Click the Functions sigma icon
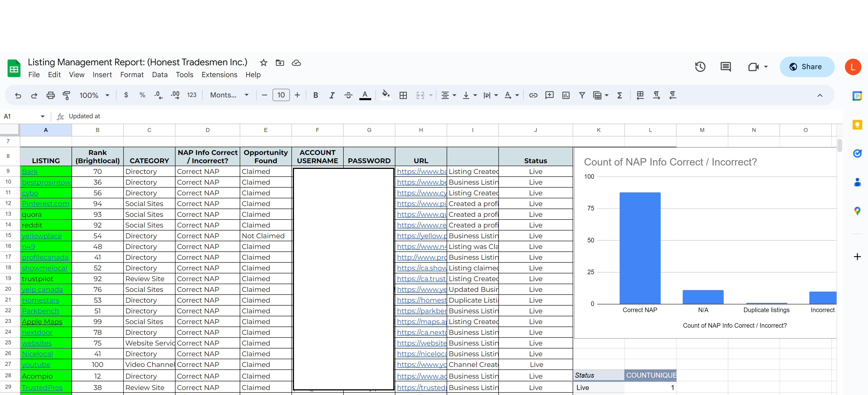The image size is (868, 395). point(619,95)
